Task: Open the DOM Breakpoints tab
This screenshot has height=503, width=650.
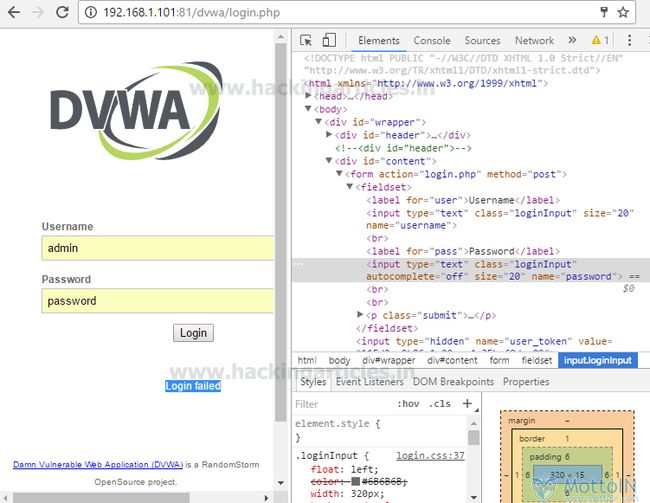Action: point(453,382)
